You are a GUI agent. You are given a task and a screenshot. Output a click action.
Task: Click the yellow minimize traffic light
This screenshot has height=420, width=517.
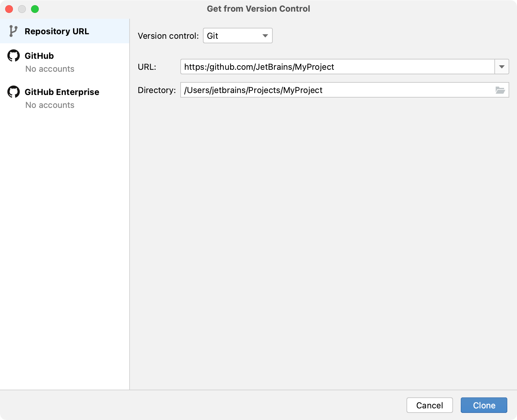pos(22,9)
